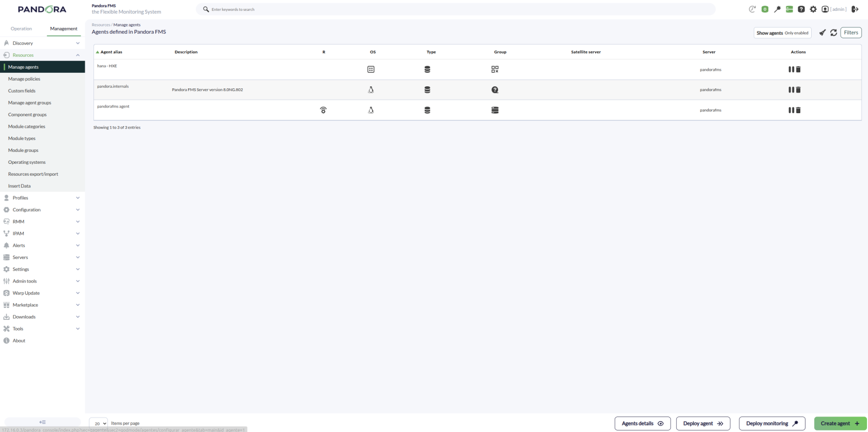Disable the pandora.internals agent

[x=791, y=89]
